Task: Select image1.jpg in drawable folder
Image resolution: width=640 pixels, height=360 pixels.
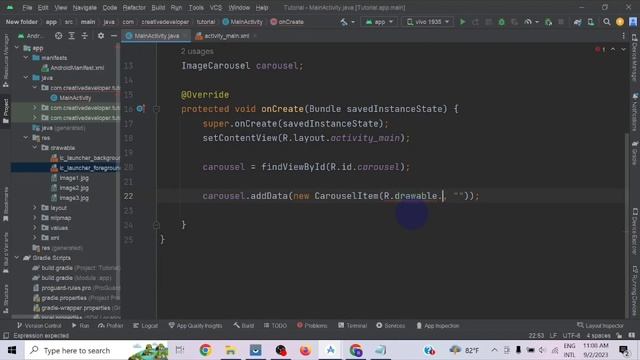Action: point(74,178)
